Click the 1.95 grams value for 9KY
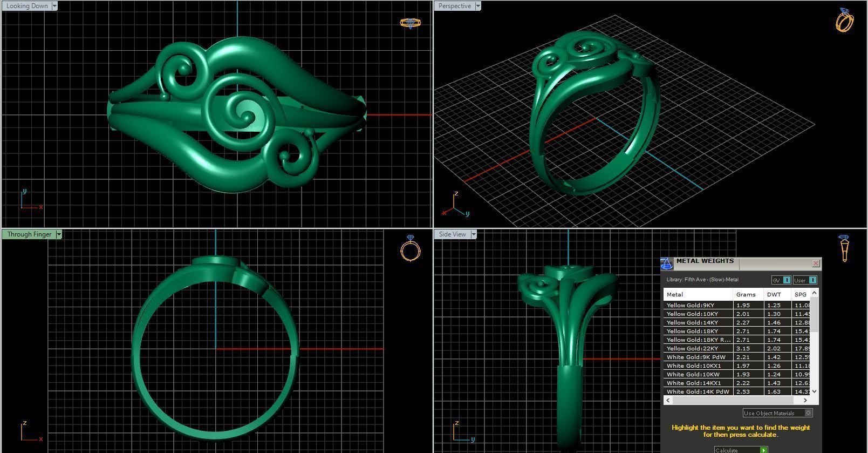The width and height of the screenshot is (868, 453). click(x=749, y=305)
